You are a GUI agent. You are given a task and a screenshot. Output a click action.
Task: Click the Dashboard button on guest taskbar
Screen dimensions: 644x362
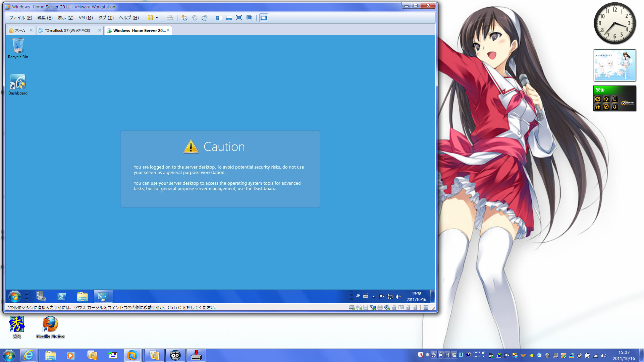coord(103,296)
